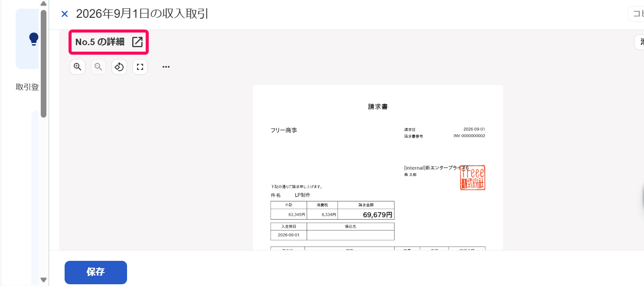Click the billed amount 69,679円
This screenshot has width=644, height=286.
point(378,215)
